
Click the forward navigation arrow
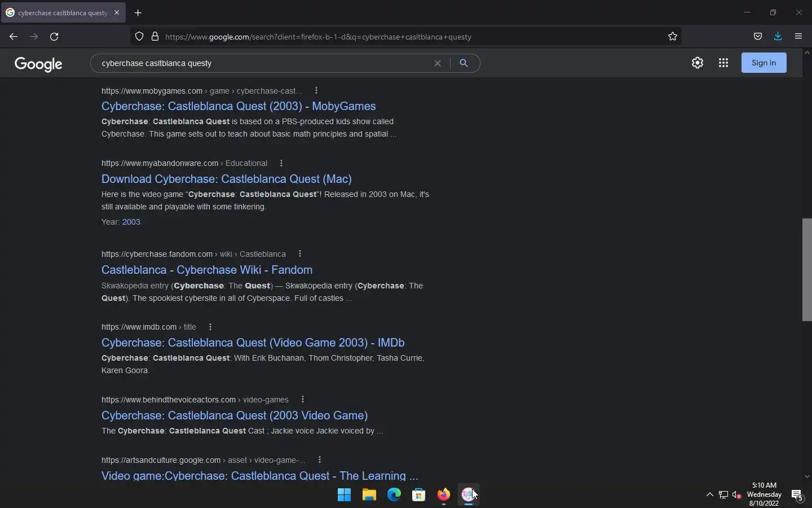[x=34, y=37]
